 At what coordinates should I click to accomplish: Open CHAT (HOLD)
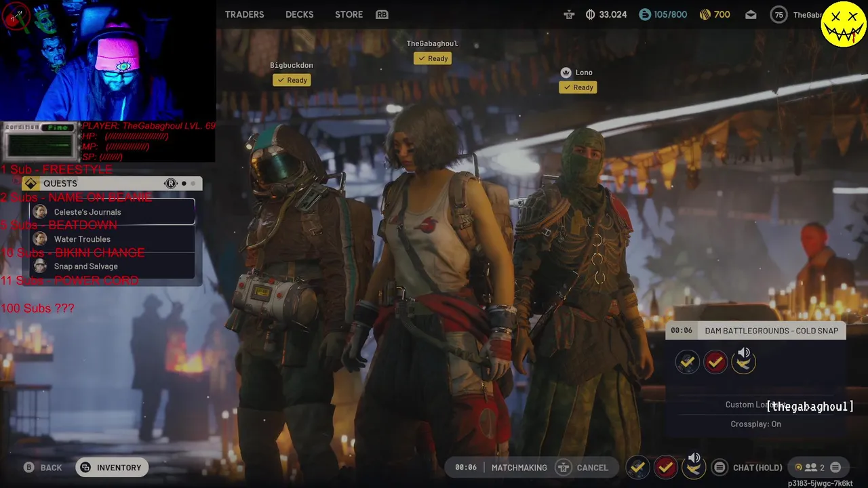click(x=757, y=468)
